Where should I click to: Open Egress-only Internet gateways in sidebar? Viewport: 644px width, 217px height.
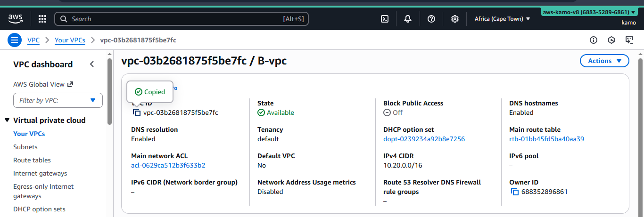click(x=43, y=191)
